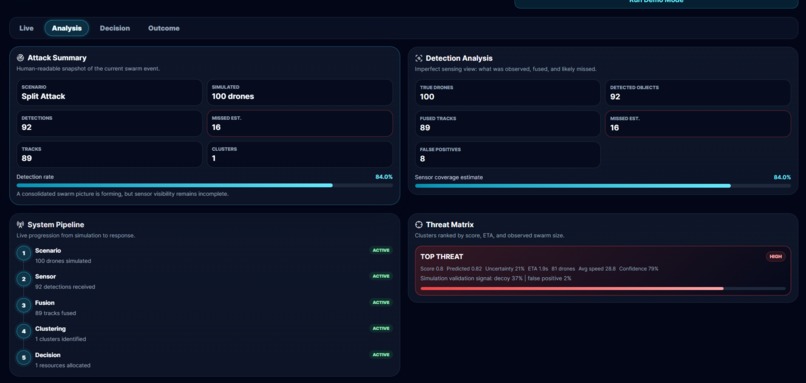
Task: Click the simulation validation signal line
Action: point(496,279)
